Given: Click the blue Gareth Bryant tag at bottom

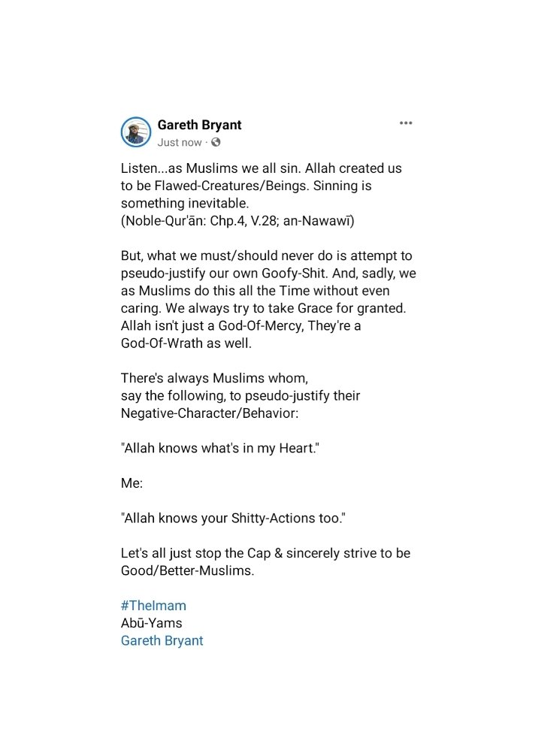Looking at the screenshot, I should click(162, 640).
